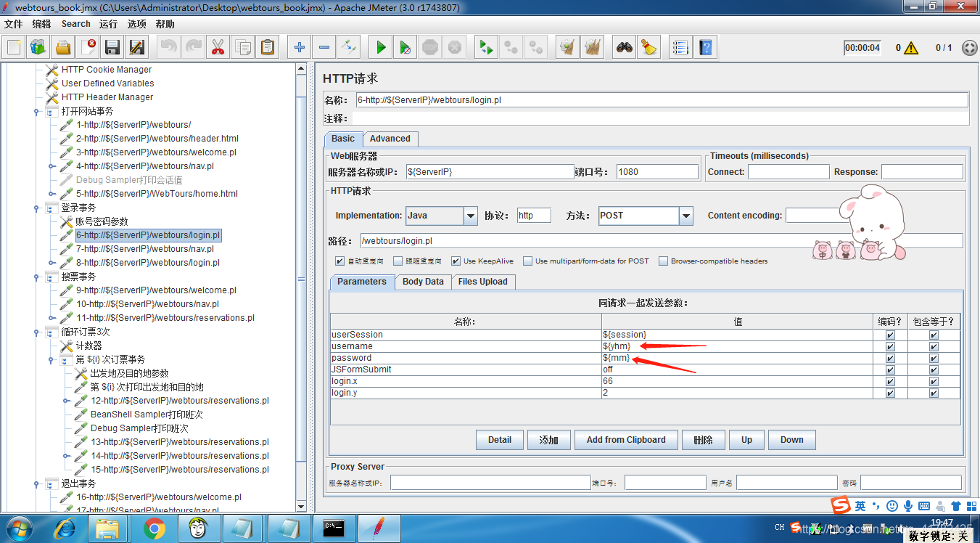Copy the selected element via toolbar
Viewport: 980px width, 543px height.
(x=243, y=48)
